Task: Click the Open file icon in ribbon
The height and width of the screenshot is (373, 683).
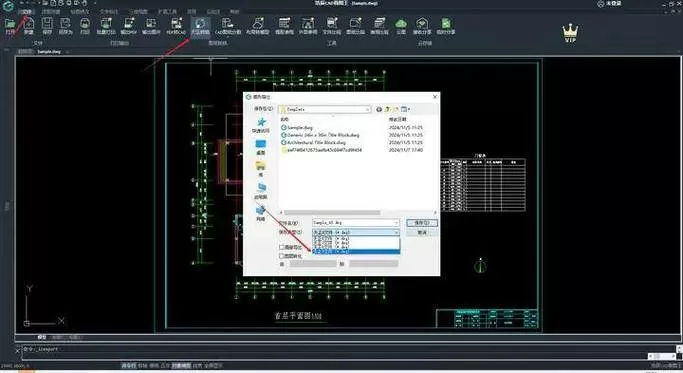Action: (10, 25)
